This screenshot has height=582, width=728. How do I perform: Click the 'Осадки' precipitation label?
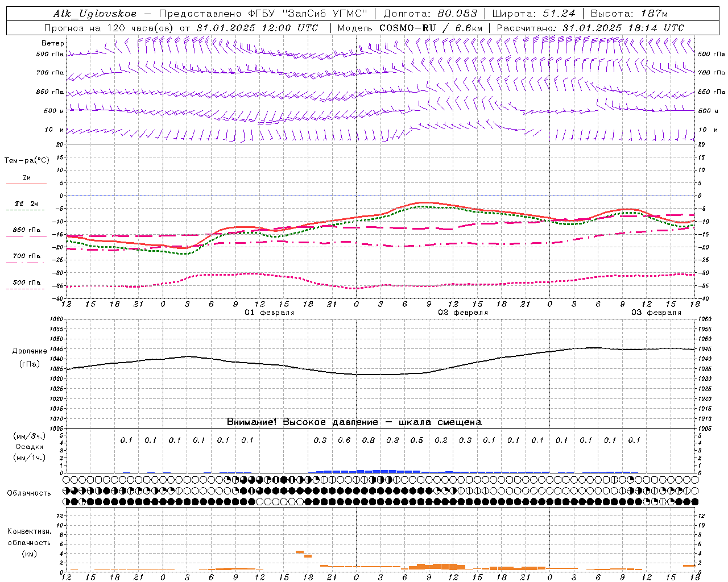pyautogui.click(x=30, y=447)
